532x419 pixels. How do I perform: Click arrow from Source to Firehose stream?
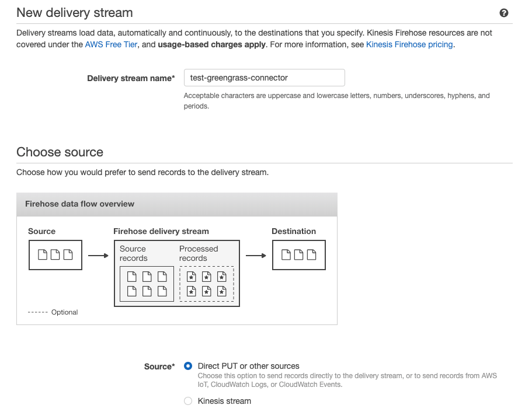point(98,256)
